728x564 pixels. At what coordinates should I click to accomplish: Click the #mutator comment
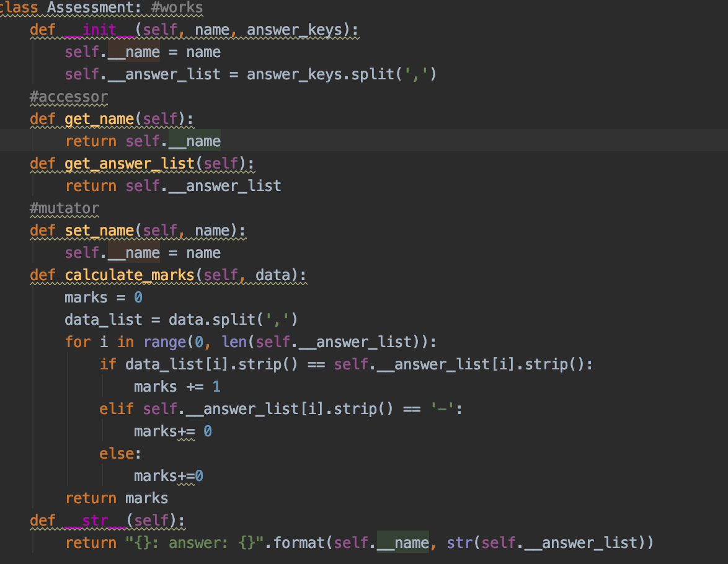[x=64, y=208]
